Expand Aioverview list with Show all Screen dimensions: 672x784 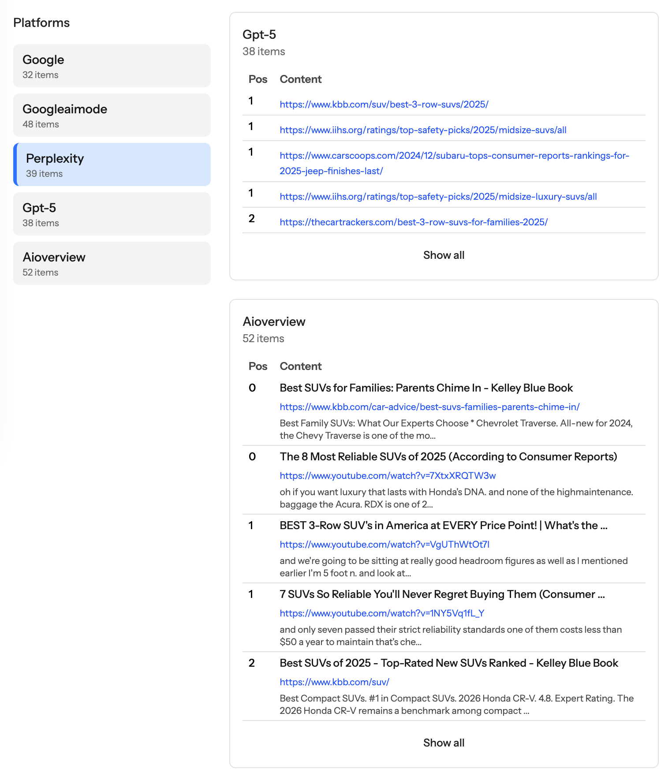point(444,743)
